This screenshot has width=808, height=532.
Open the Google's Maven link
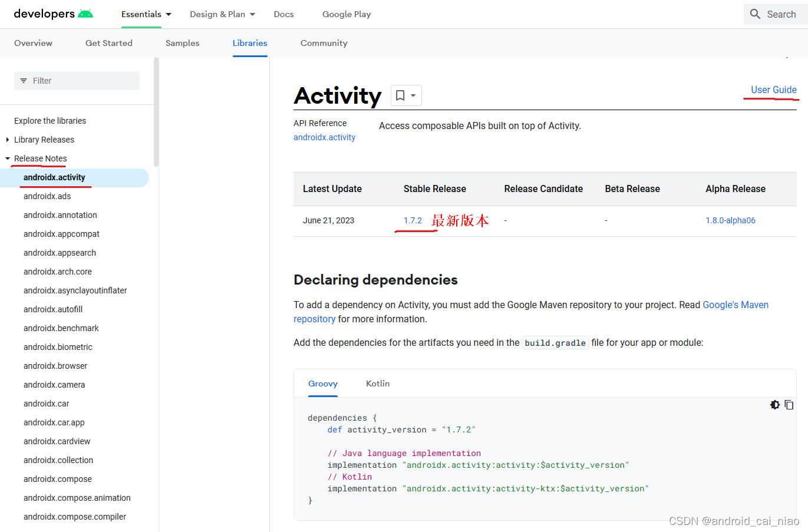tap(736, 305)
